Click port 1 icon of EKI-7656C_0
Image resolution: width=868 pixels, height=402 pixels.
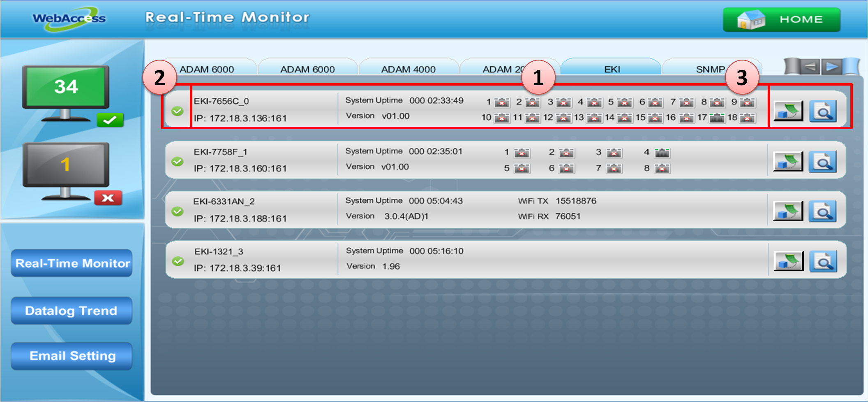[502, 102]
